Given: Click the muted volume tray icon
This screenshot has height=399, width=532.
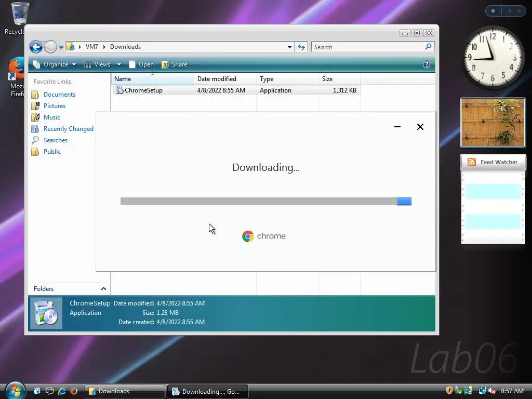Looking at the screenshot, I should (492, 391).
